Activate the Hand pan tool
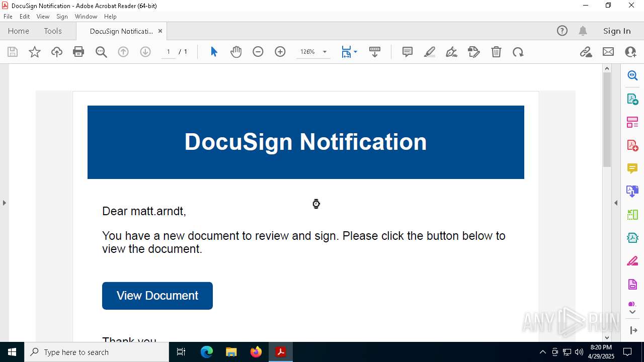The width and height of the screenshot is (644, 362). point(236,52)
